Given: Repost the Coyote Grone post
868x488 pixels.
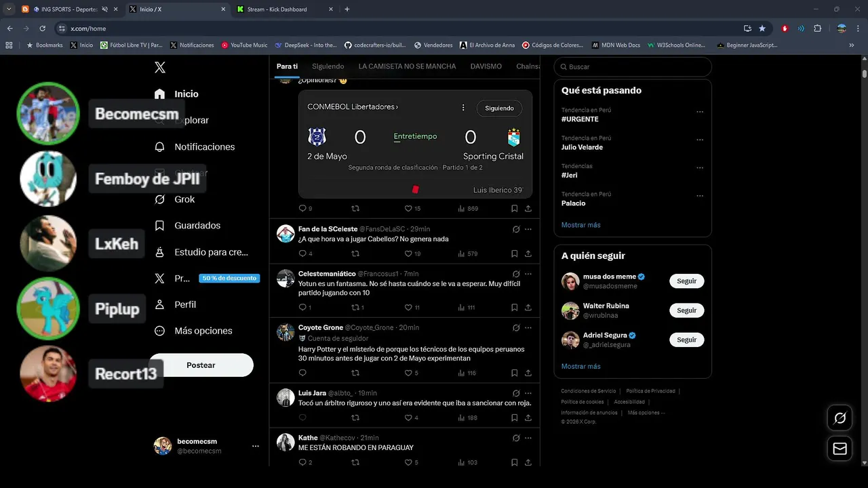Looking at the screenshot, I should pyautogui.click(x=355, y=373).
